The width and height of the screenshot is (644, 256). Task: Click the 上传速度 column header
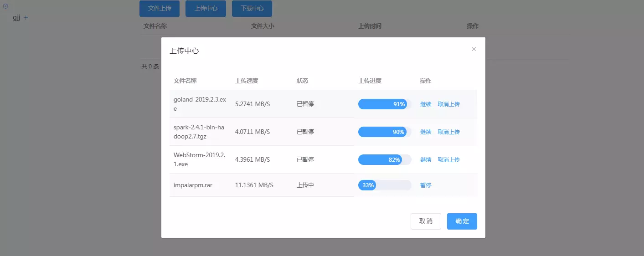pyautogui.click(x=247, y=81)
